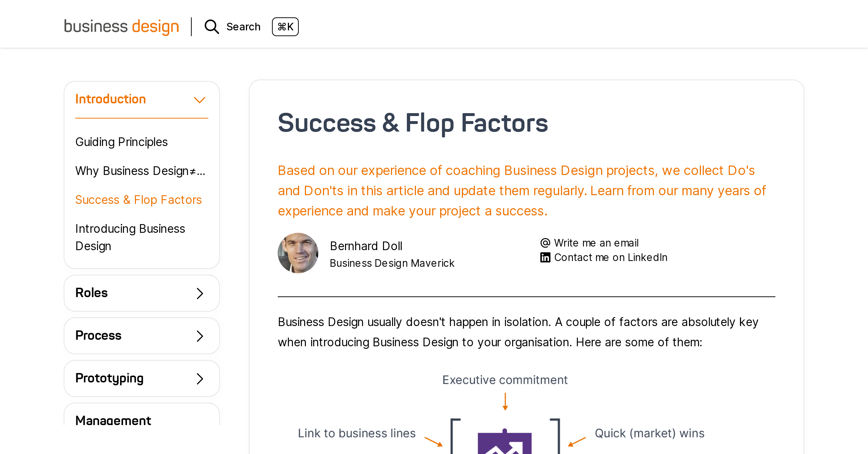The image size is (868, 454).
Task: Click the orange arrow below Executive commitment
Action: (505, 401)
